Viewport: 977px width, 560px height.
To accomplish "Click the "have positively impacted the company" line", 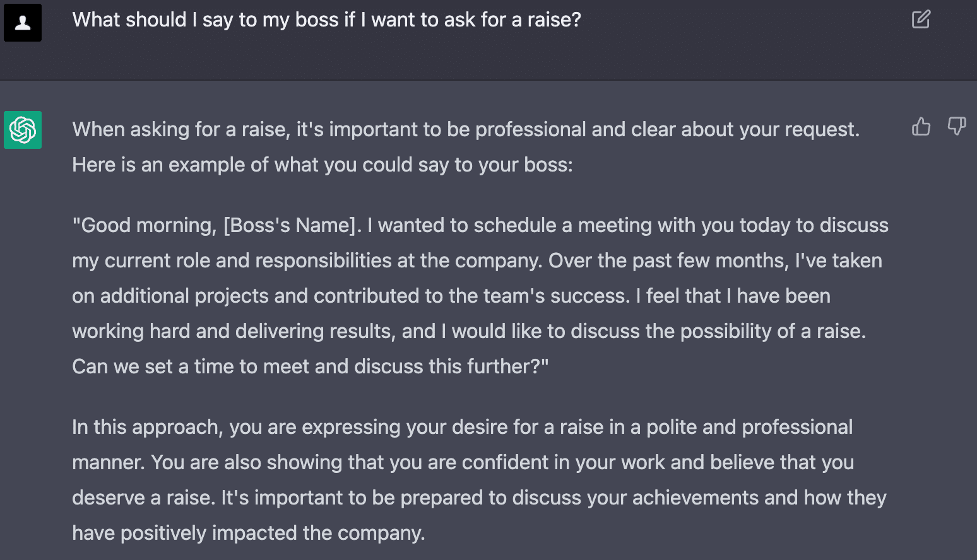I will [x=248, y=533].
